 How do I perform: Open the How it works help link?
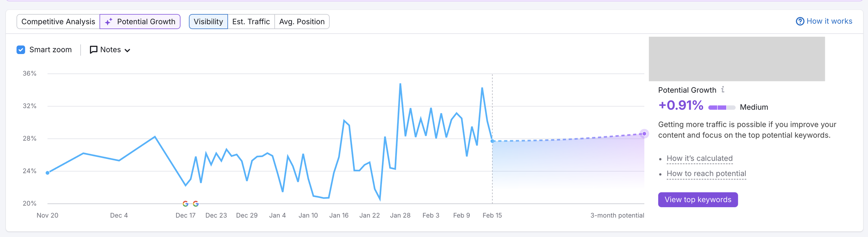pos(824,21)
